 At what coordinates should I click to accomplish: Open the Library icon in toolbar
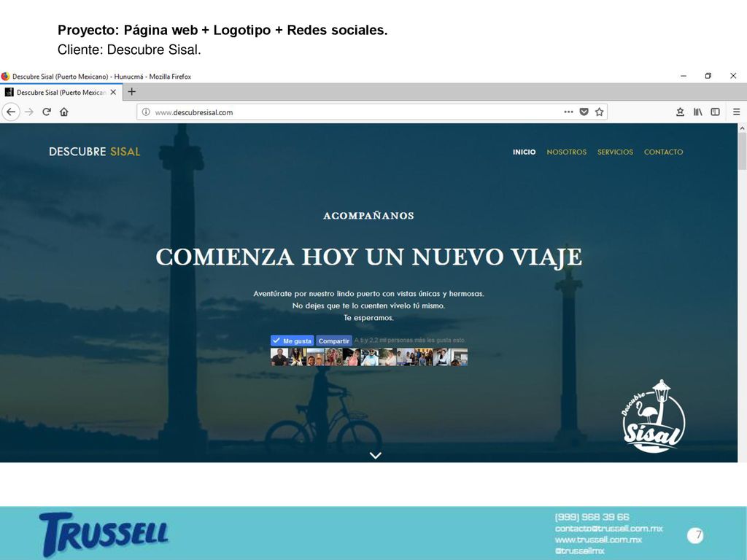(x=697, y=112)
